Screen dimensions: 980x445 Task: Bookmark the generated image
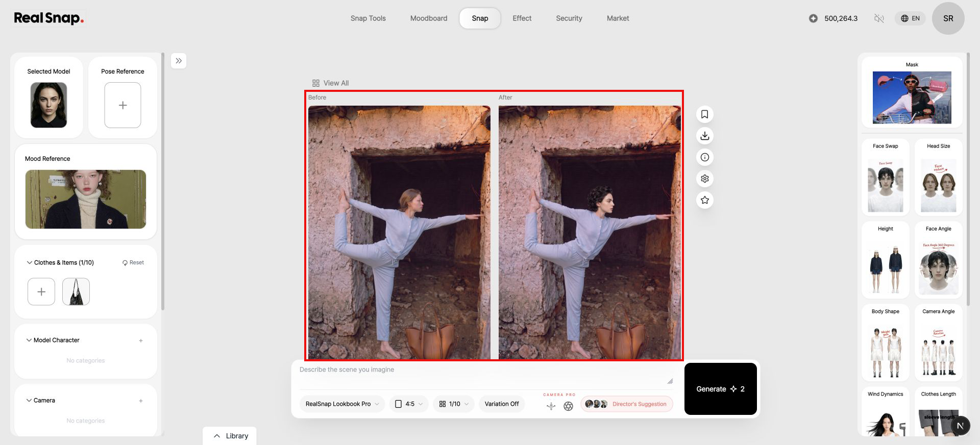pyautogui.click(x=704, y=114)
